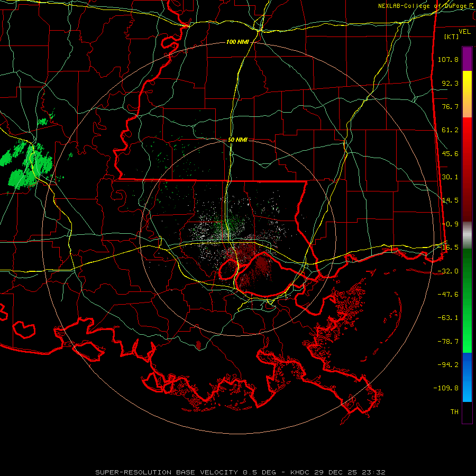The image size is (476, 476).
Task: Click the 100 NMI range ring label
Action: [x=237, y=42]
